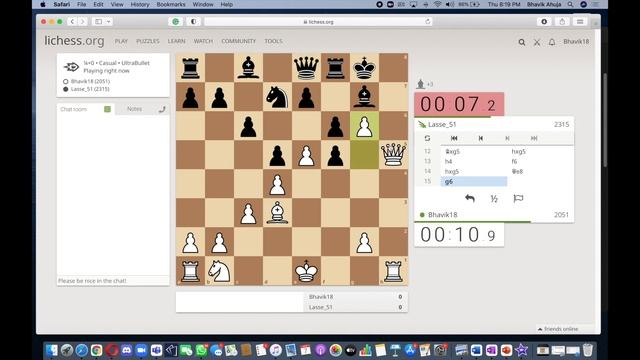Image resolution: width=640 pixels, height=360 pixels.
Task: Open the Trash in the dock
Action: pyautogui.click(x=587, y=350)
